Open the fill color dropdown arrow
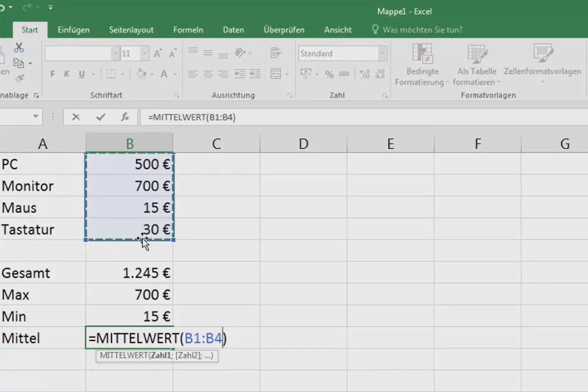 tap(151, 74)
